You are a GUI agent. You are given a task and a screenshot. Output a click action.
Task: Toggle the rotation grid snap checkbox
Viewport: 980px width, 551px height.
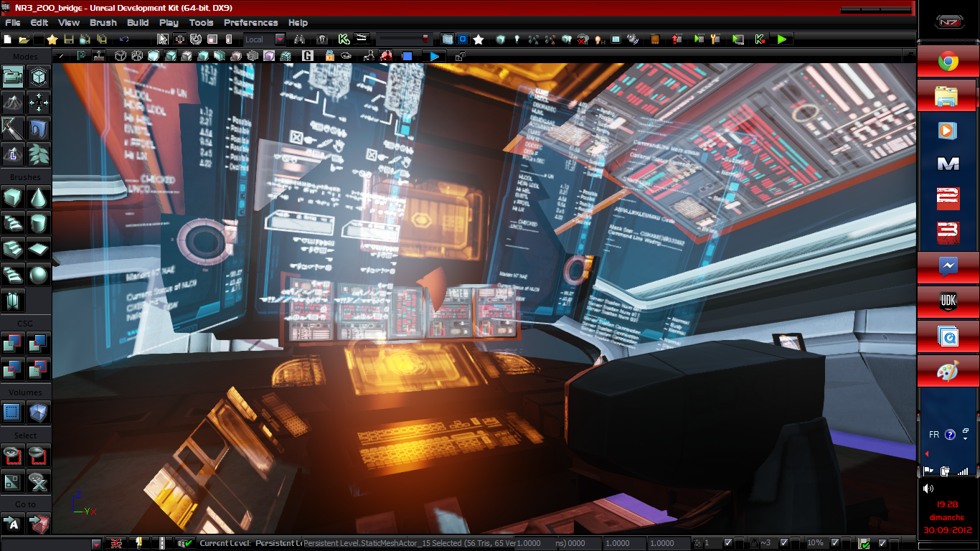coord(784,543)
